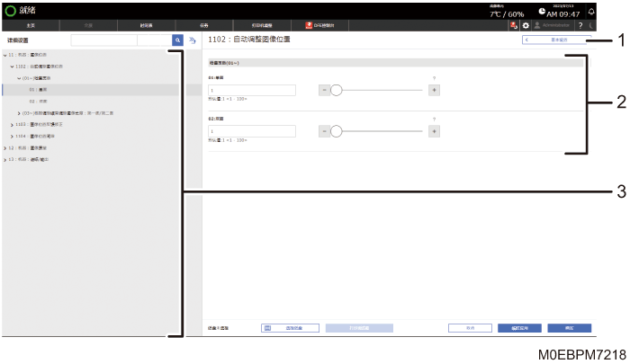Expand the 1103 tree node
This screenshot has width=630, height=364.
(12, 125)
